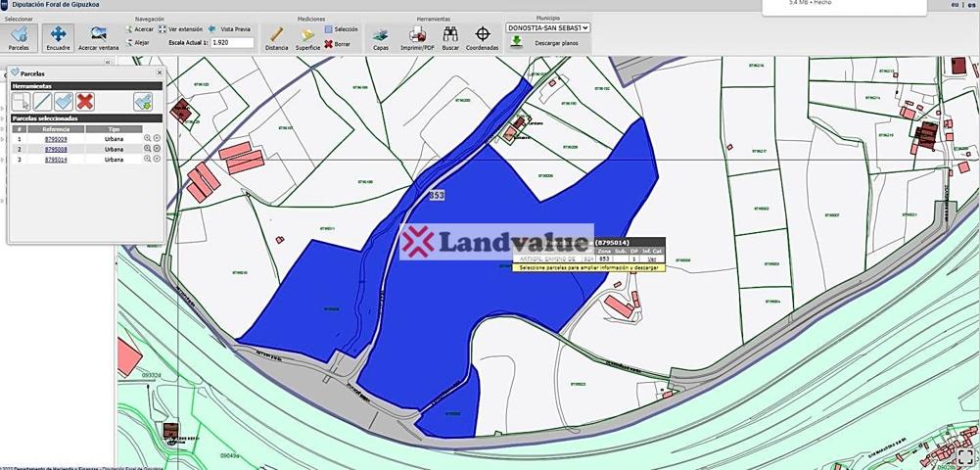The height and width of the screenshot is (470, 980).
Task: Toggle the Selección measurement option
Action: click(341, 30)
